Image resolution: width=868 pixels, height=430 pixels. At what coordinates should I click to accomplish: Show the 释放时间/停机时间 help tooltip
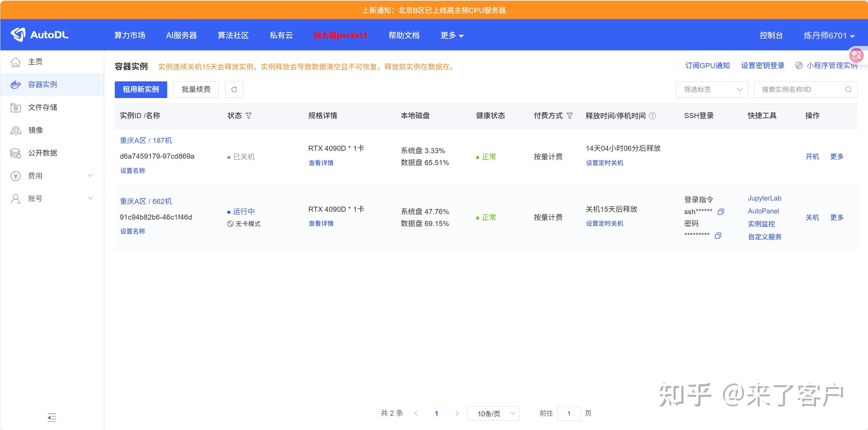652,116
